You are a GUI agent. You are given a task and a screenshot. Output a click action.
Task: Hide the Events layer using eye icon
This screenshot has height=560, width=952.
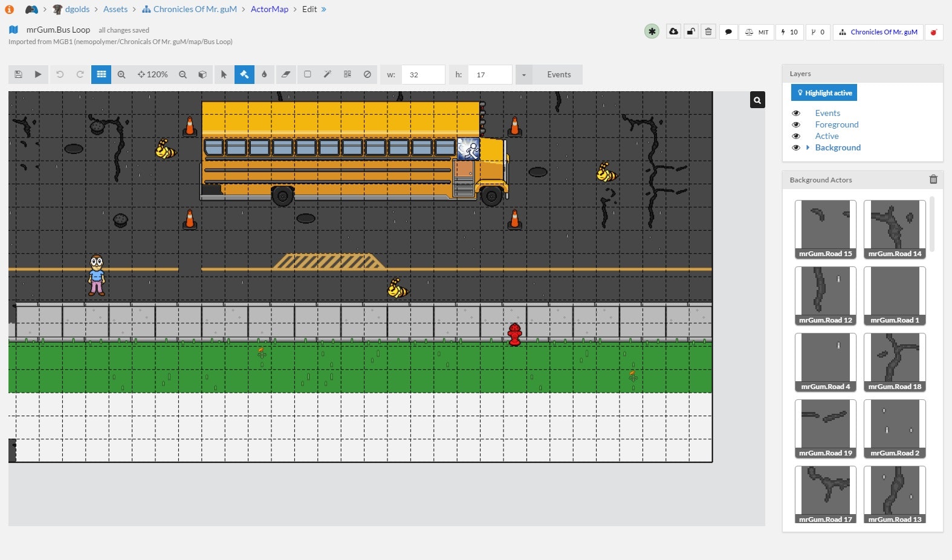pyautogui.click(x=796, y=113)
